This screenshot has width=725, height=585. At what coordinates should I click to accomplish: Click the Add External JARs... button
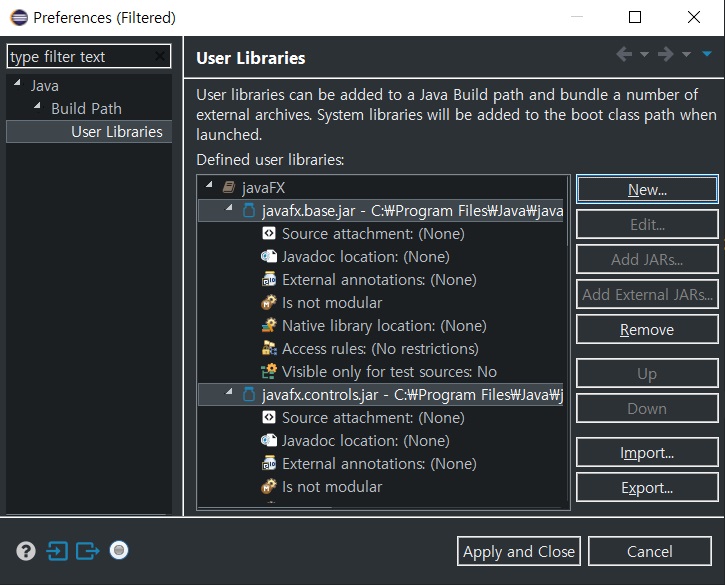pos(647,295)
